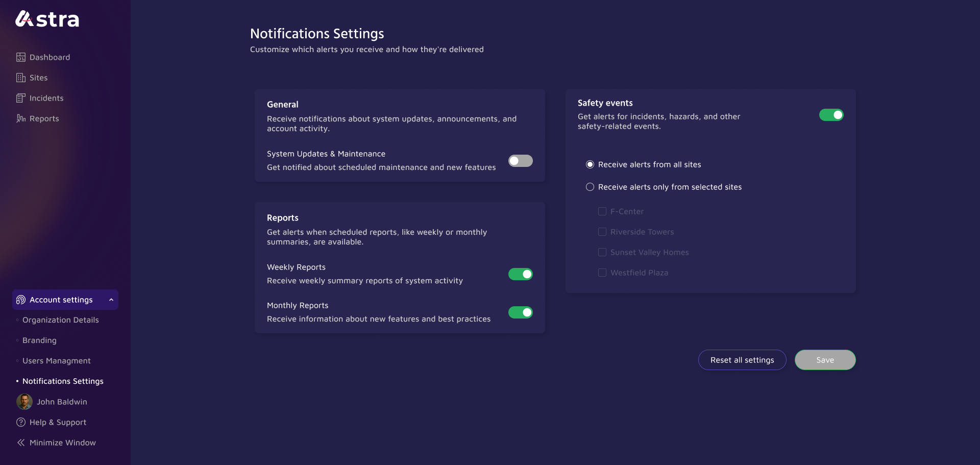Click the Sites building icon
This screenshot has height=465, width=980.
pos(21,78)
